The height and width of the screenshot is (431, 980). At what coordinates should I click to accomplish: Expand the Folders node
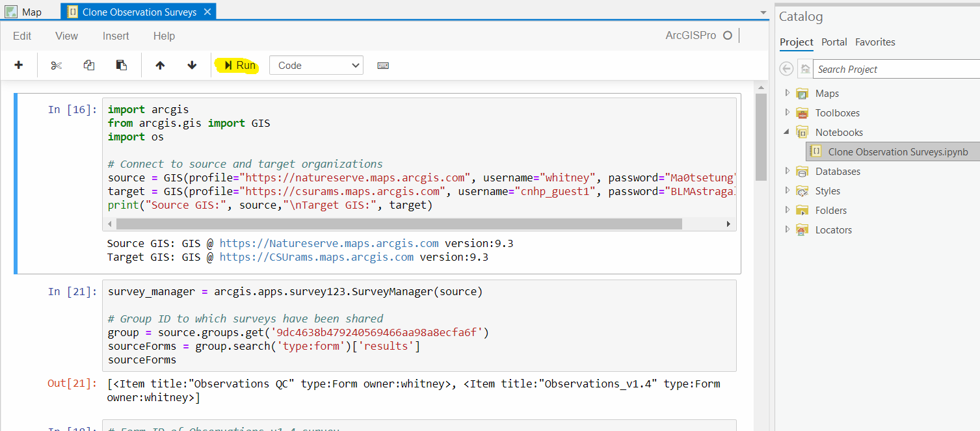[787, 210]
